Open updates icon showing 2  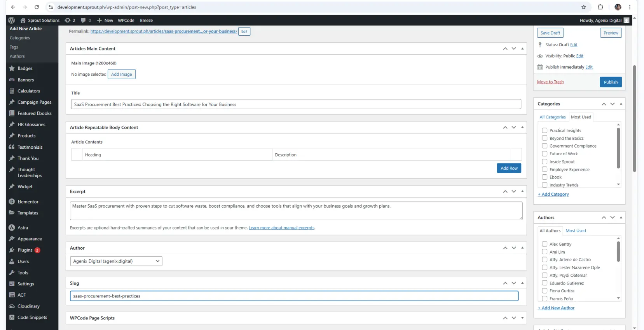(70, 20)
